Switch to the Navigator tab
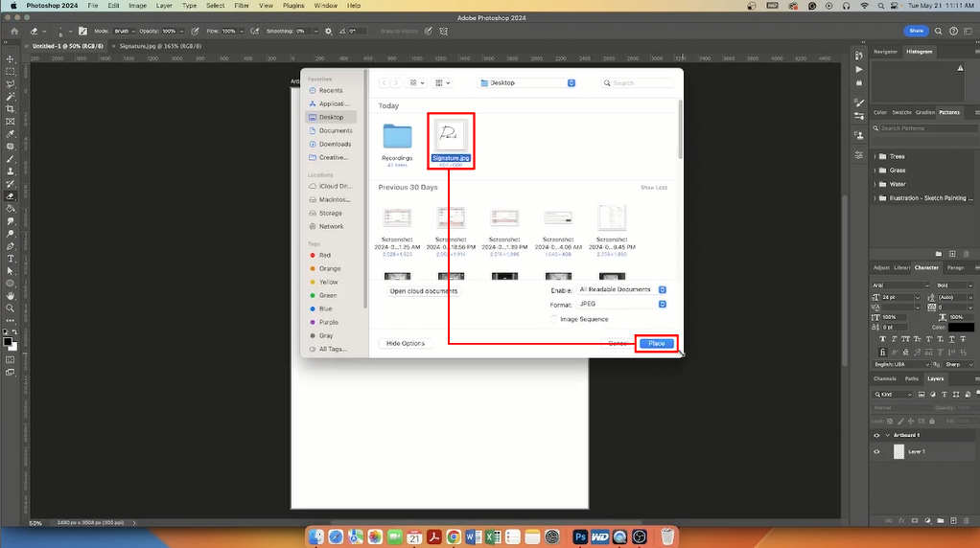 (885, 52)
